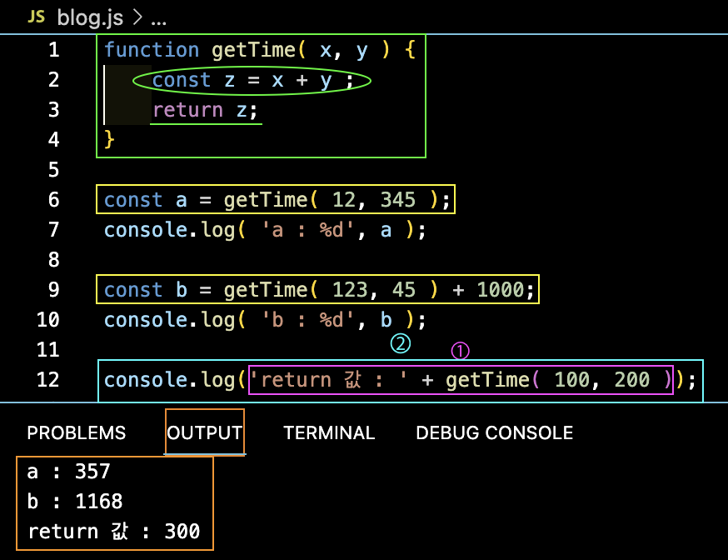Screen dimensions: 728x560
Task: Click line number 2 in the gutter
Action: coord(54,80)
